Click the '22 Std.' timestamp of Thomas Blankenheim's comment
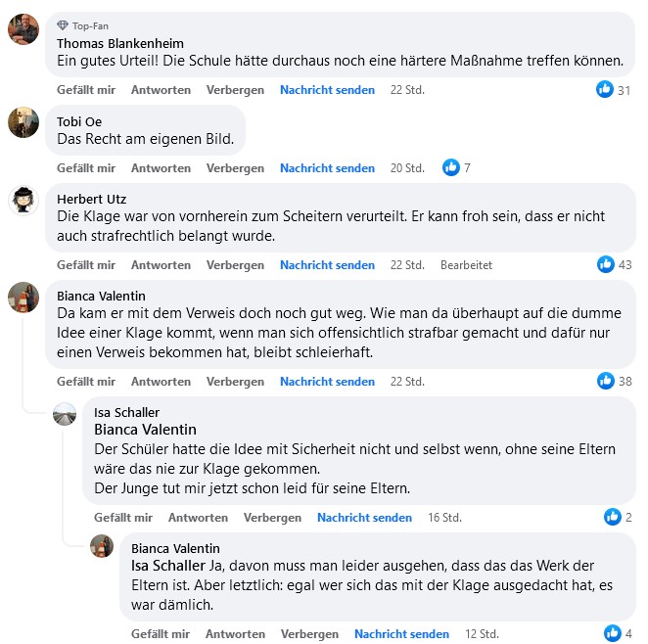This screenshot has width=648, height=644. coord(406,90)
